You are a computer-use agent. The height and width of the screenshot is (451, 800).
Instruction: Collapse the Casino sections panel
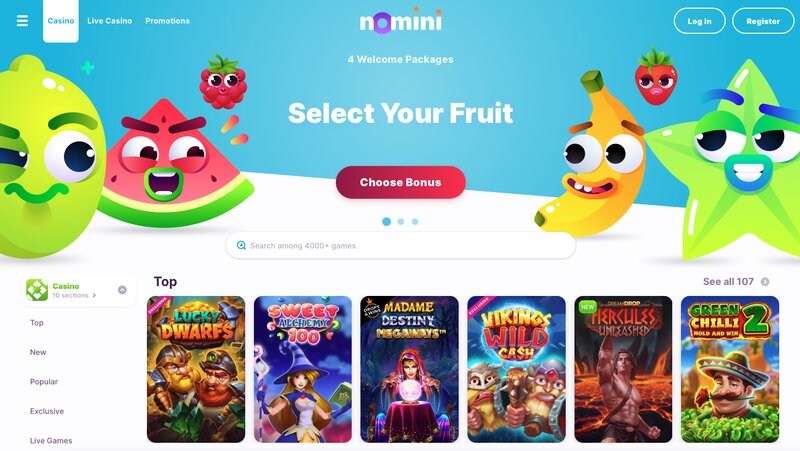tap(122, 290)
